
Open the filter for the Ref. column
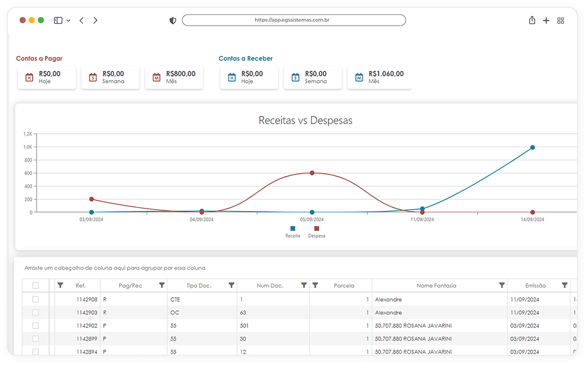click(60, 285)
